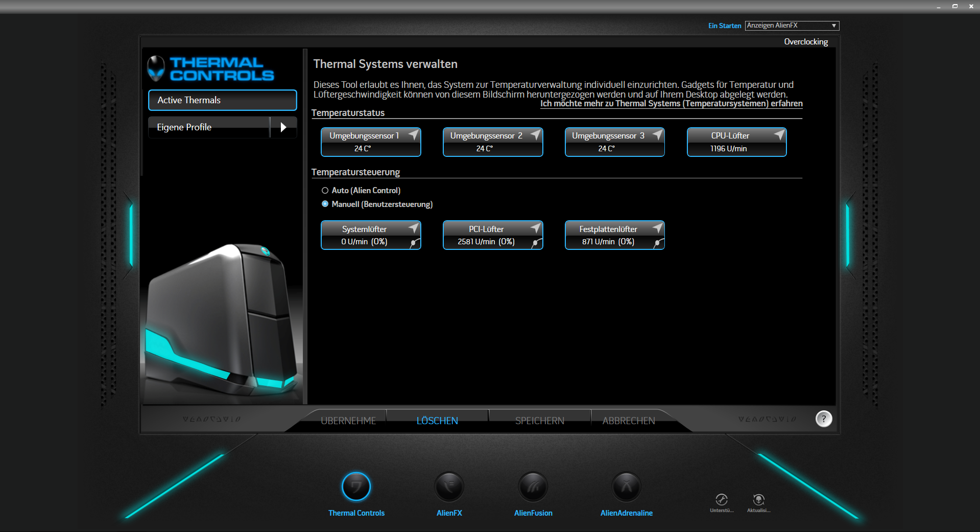980x532 pixels.
Task: Click the Thermal Controls label below icon
Action: tap(356, 513)
